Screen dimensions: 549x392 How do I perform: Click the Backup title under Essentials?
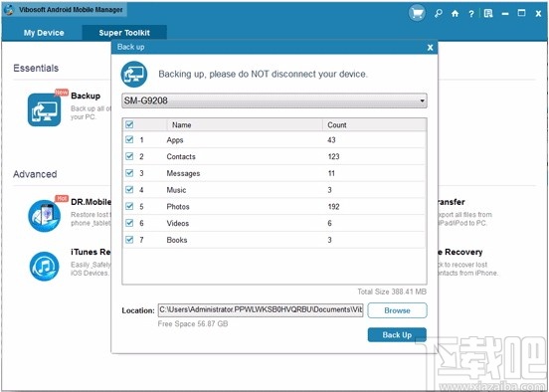click(x=86, y=96)
